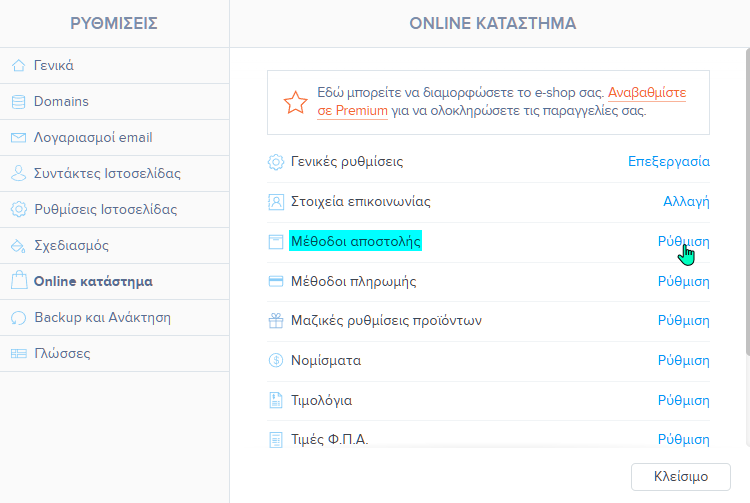The image size is (750, 503).
Task: Select Συντάκτες Ιστοσελίδας menu item
Action: click(114, 174)
